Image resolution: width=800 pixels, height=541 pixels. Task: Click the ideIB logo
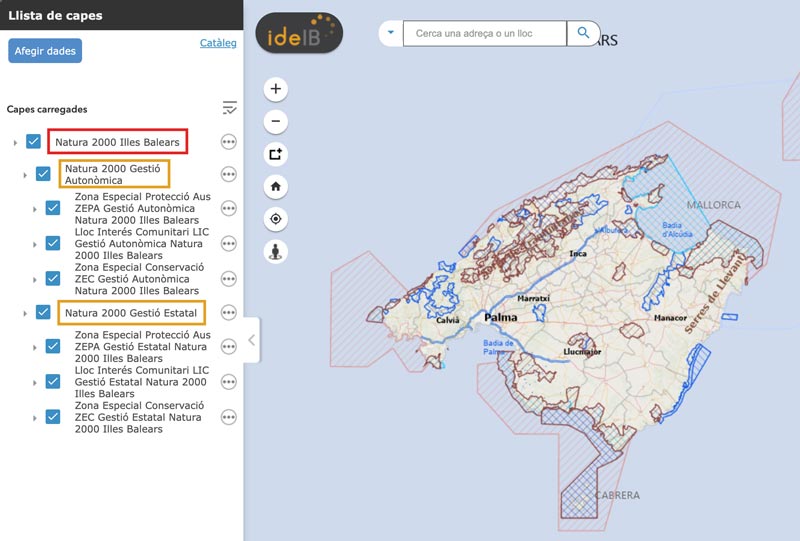tap(299, 34)
